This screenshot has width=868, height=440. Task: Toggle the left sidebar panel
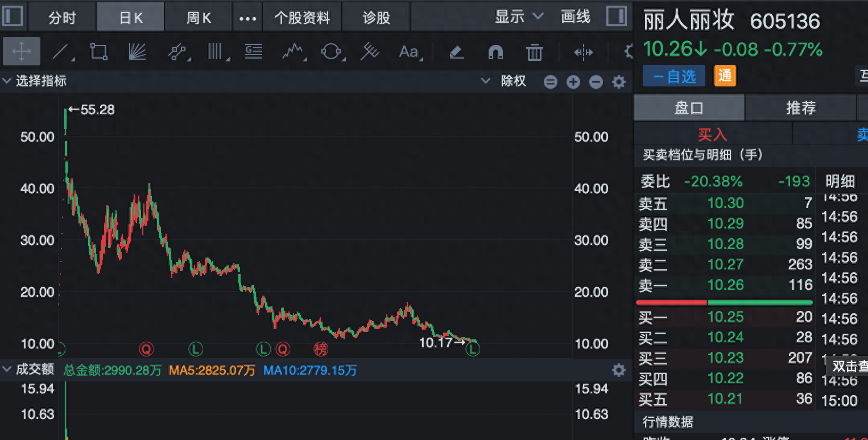13,16
